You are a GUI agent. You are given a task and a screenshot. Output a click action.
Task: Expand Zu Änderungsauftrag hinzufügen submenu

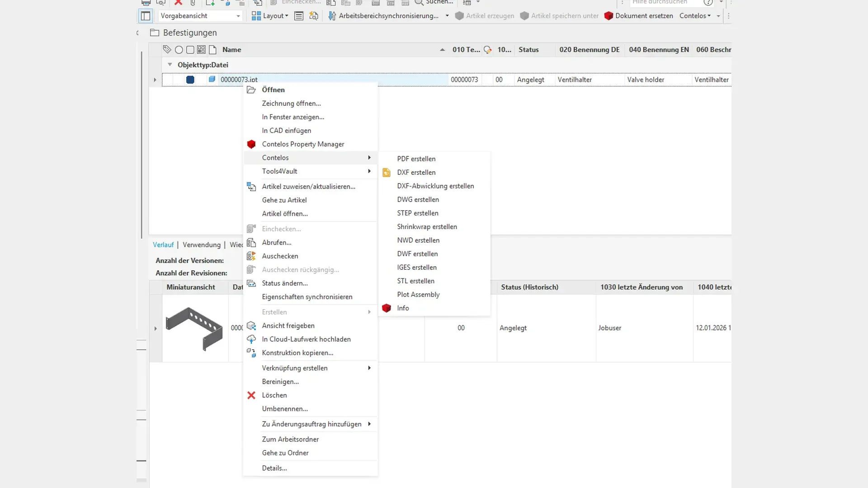pyautogui.click(x=310, y=424)
